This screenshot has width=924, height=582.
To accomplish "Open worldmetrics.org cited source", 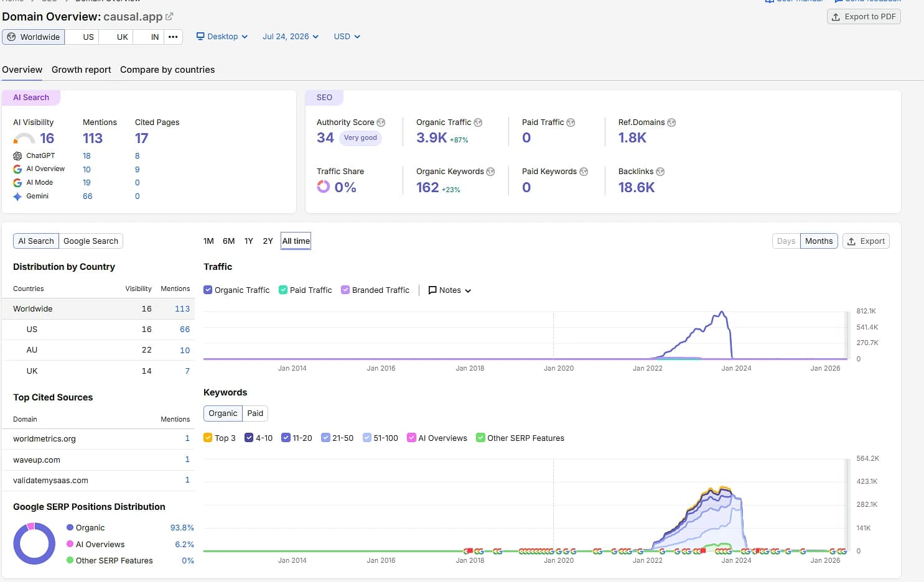I will coord(44,439).
